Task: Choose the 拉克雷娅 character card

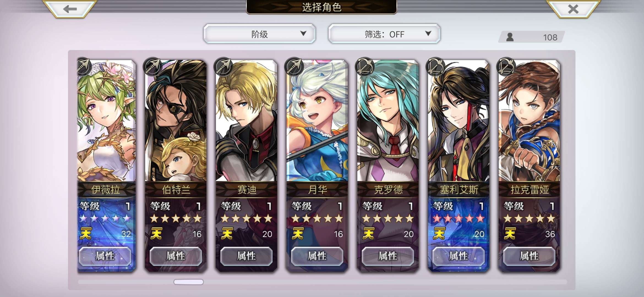Action: coord(529,165)
